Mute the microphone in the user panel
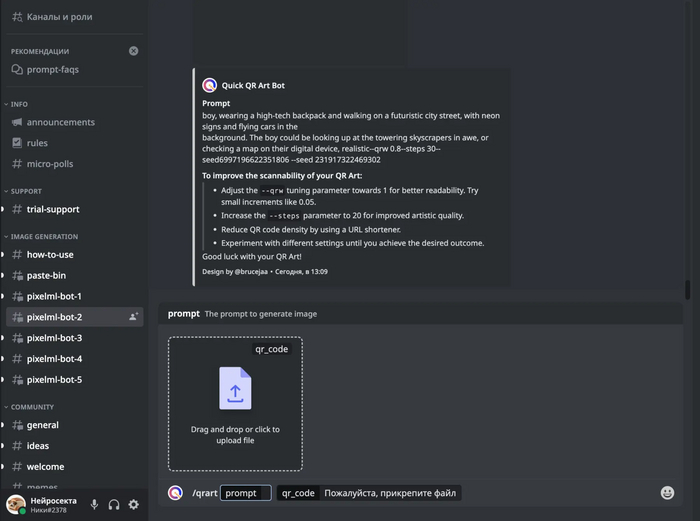Image resolution: width=700 pixels, height=521 pixels. [94, 504]
